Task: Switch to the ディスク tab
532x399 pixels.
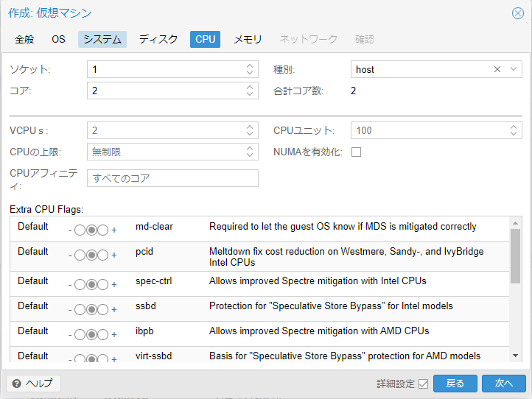Action: tap(158, 39)
